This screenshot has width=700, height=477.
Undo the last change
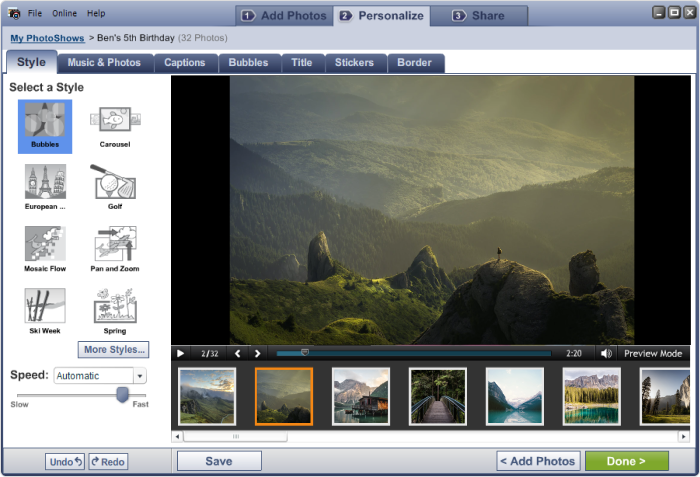point(66,461)
